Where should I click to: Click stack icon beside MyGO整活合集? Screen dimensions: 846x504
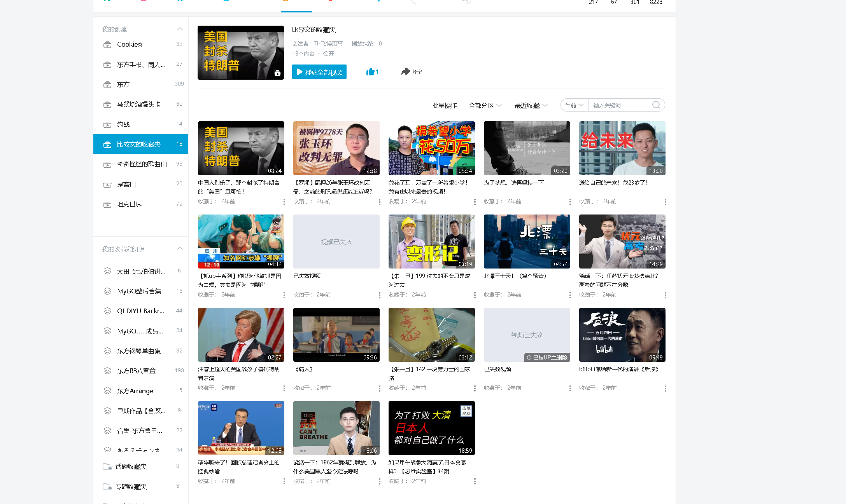tap(107, 291)
